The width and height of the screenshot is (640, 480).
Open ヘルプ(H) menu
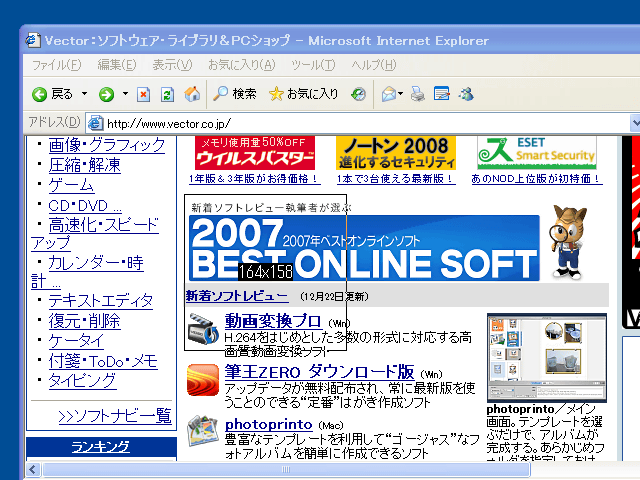[x=373, y=65]
